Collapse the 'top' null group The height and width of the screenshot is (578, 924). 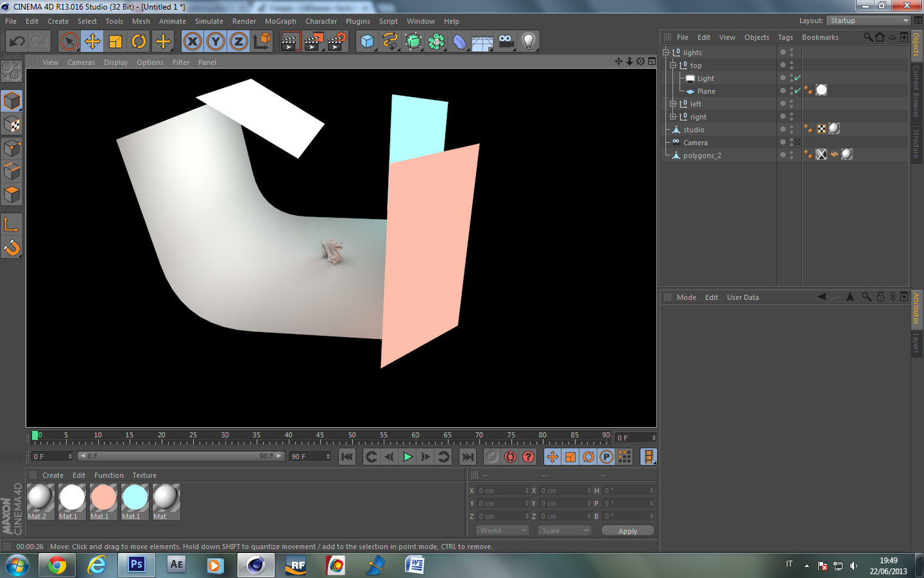pos(672,66)
